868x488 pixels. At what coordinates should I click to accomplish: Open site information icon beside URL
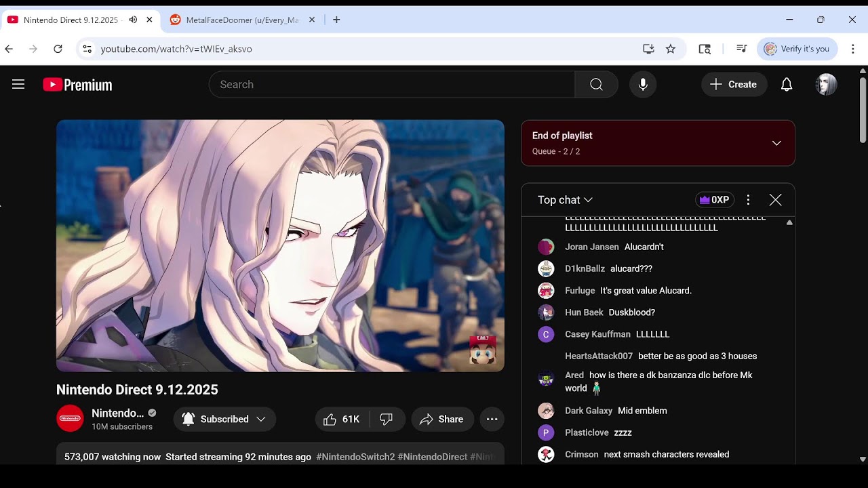coord(86,49)
